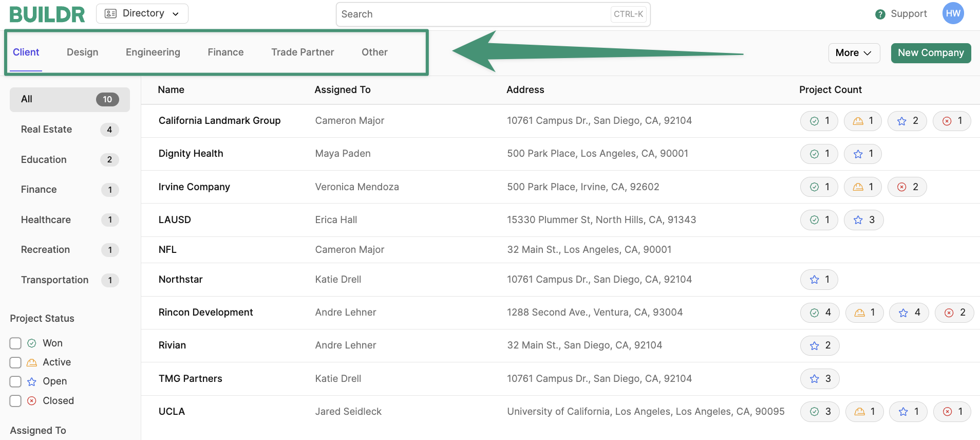Open the Dignity Health company
Screen dimensions: 980x440
(191, 154)
